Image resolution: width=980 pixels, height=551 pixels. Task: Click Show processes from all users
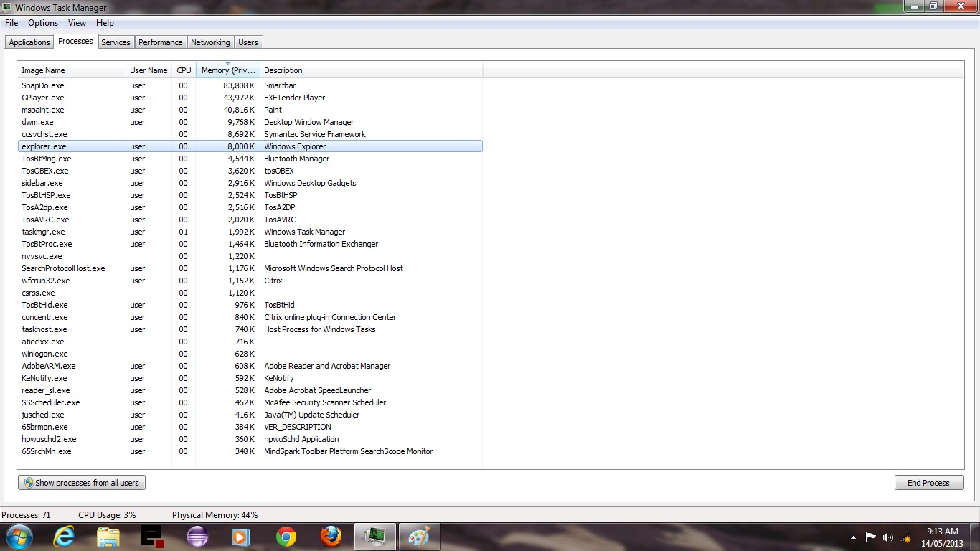(x=82, y=483)
